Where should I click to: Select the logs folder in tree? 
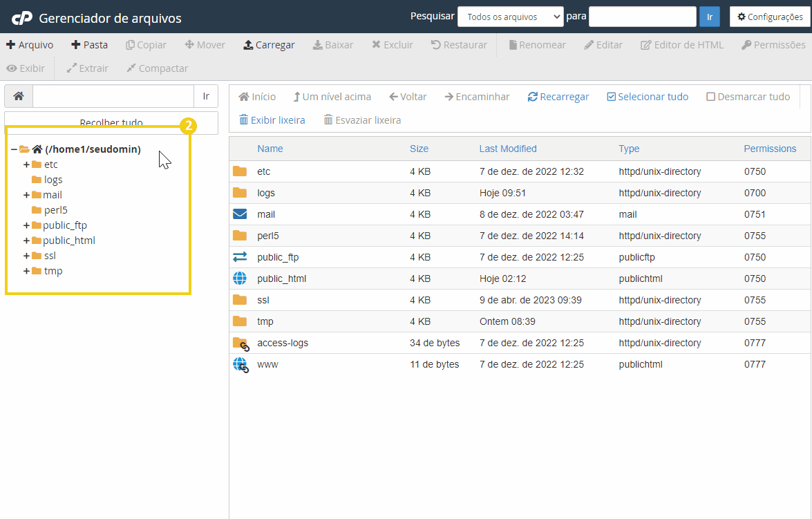pyautogui.click(x=53, y=180)
